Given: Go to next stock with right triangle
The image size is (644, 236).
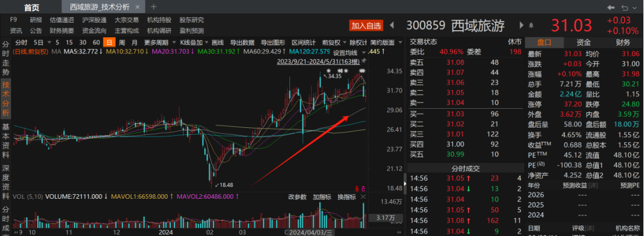Looking at the screenshot, I should pyautogui.click(x=521, y=26).
